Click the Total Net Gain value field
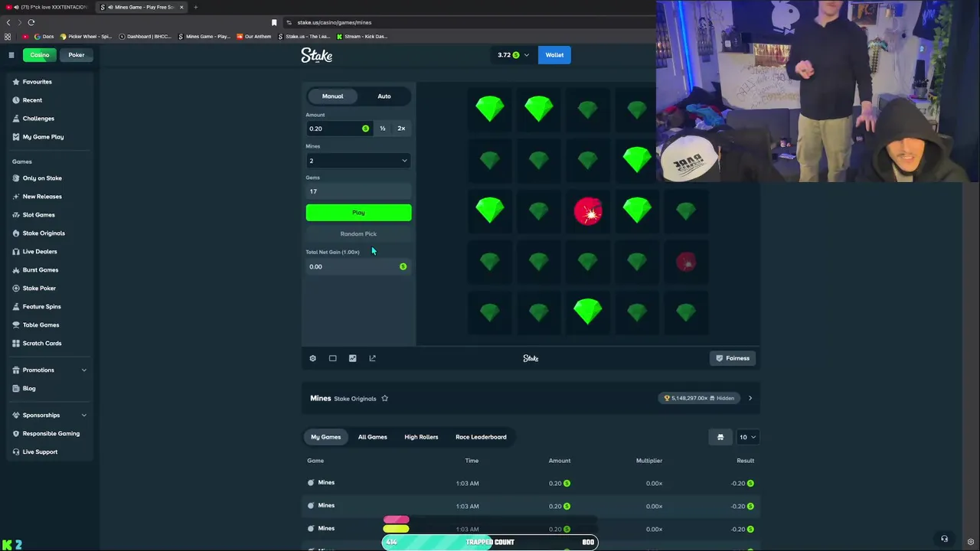980x551 pixels. click(358, 266)
